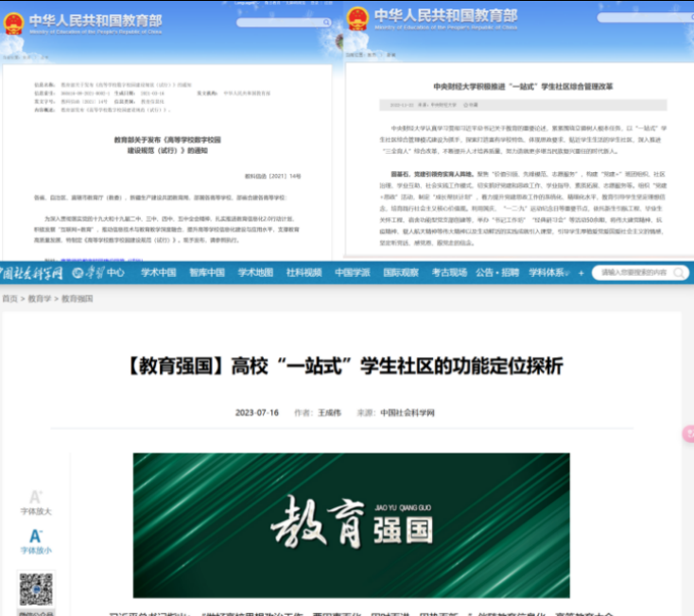Click the national emblem in left page header

pos(13,23)
